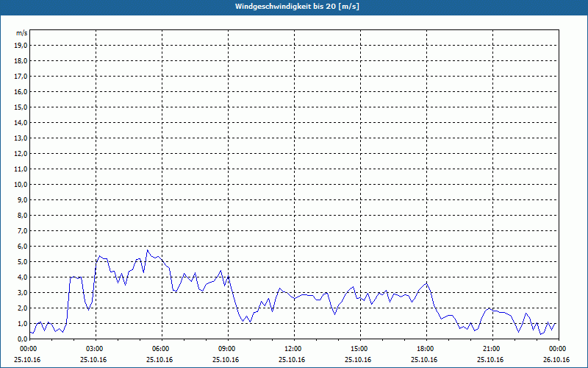Image resolution: width=588 pixels, height=368 pixels.
Task: Click the '09:00' time axis label
Action: pos(228,349)
